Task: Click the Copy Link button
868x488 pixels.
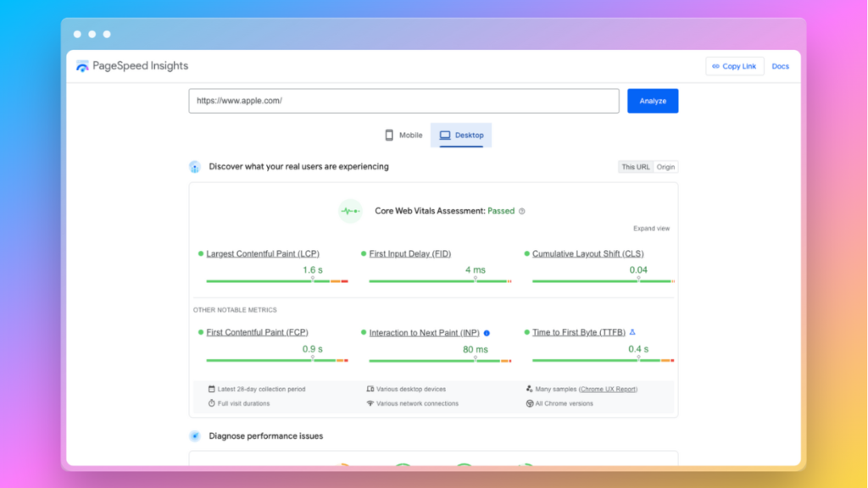Action: pos(735,66)
